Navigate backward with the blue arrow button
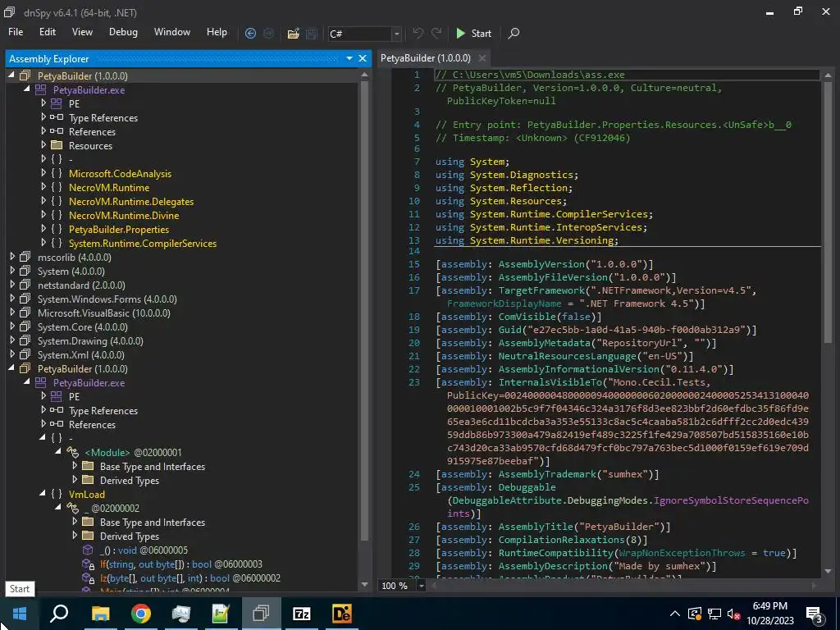 click(250, 33)
